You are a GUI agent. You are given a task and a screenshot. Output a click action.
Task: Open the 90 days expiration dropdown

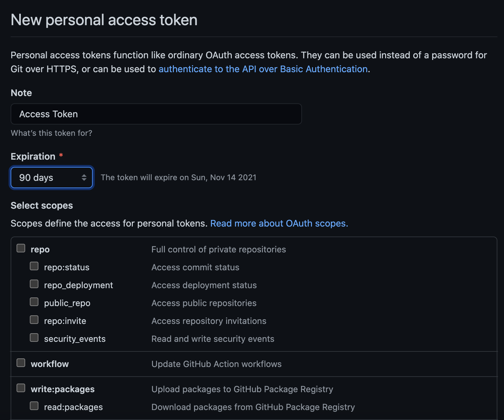[52, 178]
